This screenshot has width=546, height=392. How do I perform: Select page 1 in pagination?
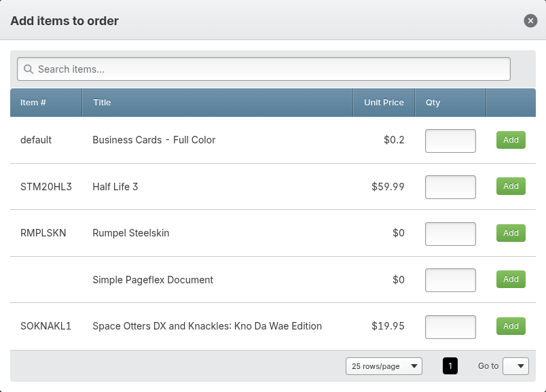click(450, 366)
